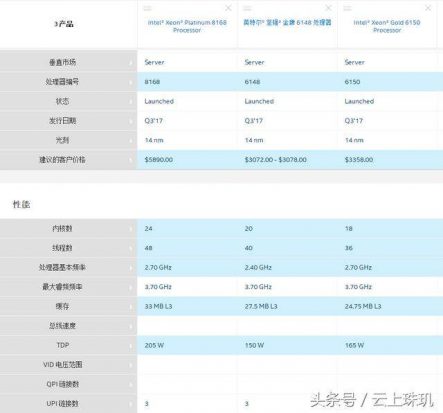Click the arrow beside 建议的客户价格
This screenshot has width=443, height=413.
pos(131,160)
